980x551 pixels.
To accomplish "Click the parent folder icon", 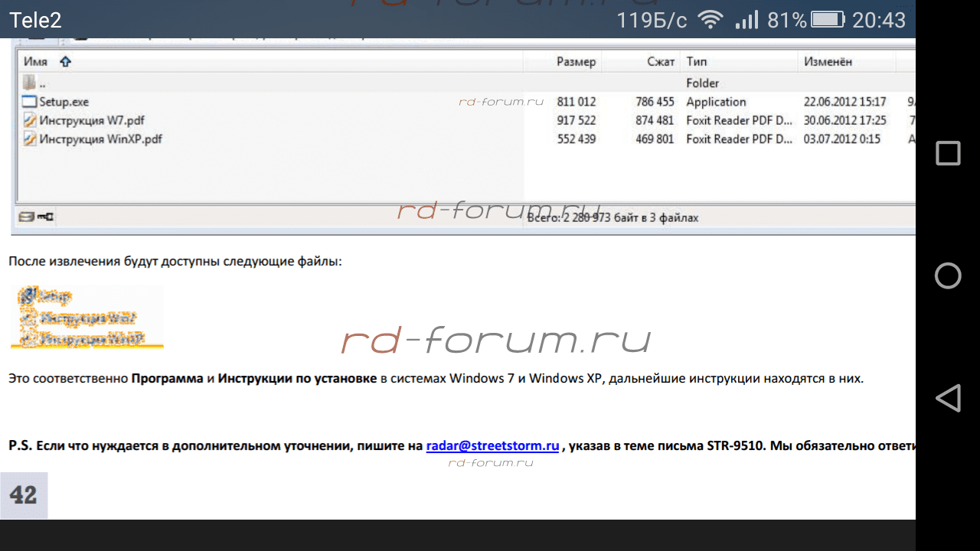I will (x=30, y=83).
